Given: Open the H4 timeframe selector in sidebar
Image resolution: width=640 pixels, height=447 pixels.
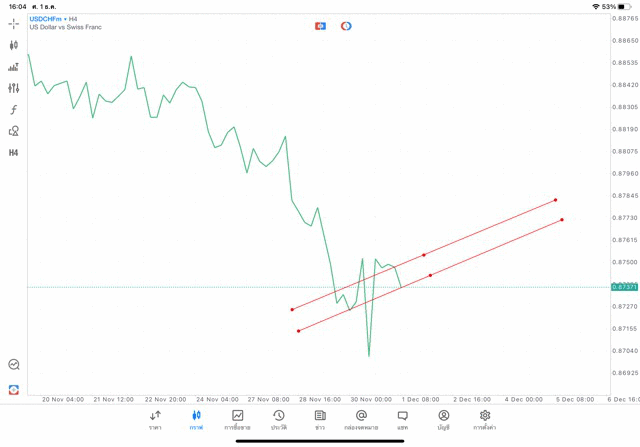Looking at the screenshot, I should pyautogui.click(x=14, y=153).
